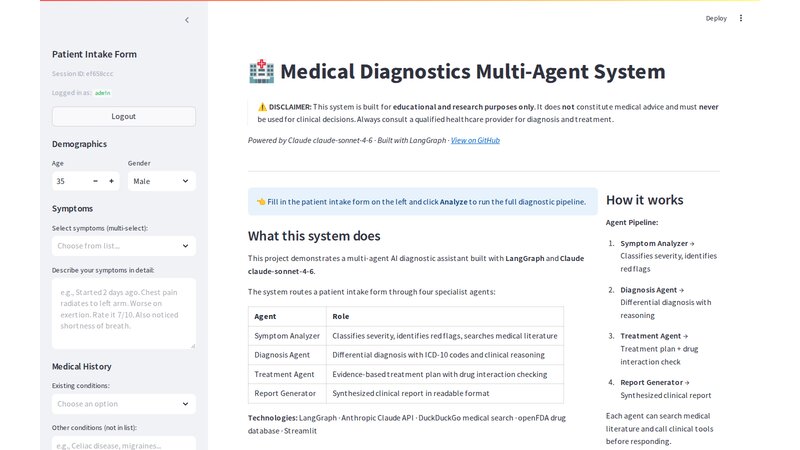Click the 'Technologies:' line below the table
Image resolution: width=800 pixels, height=450 pixels.
407,424
